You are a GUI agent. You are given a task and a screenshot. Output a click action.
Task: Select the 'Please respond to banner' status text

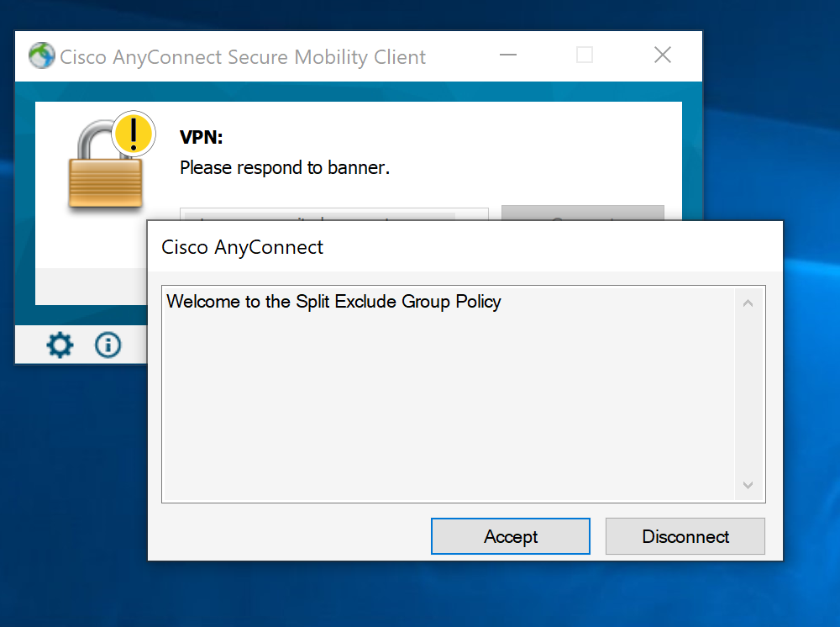[x=284, y=167]
